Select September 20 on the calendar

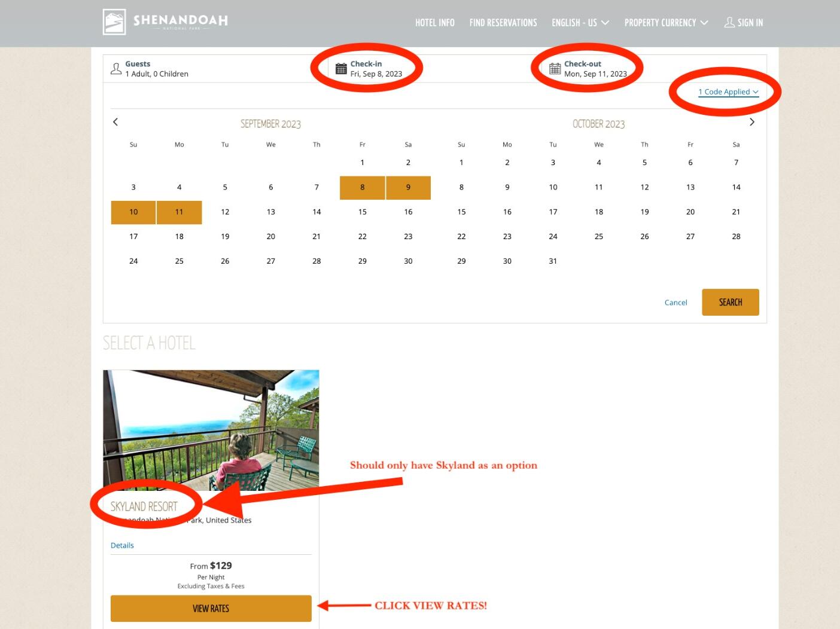(271, 237)
